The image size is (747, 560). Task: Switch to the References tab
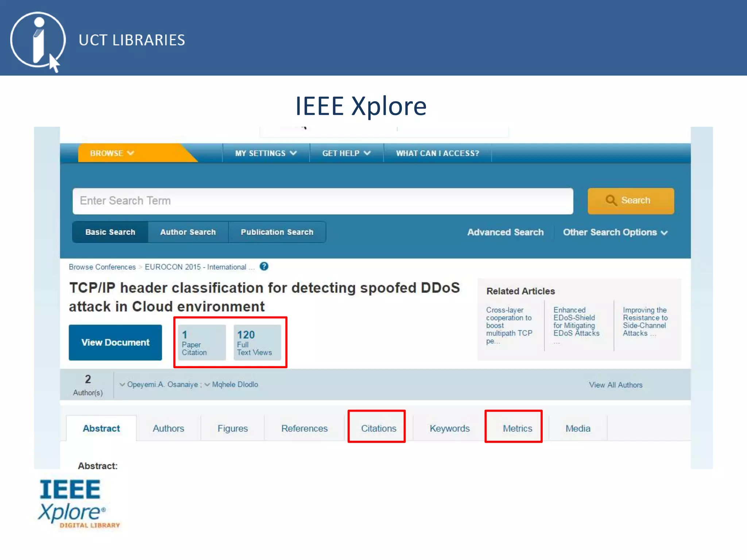pyautogui.click(x=305, y=428)
